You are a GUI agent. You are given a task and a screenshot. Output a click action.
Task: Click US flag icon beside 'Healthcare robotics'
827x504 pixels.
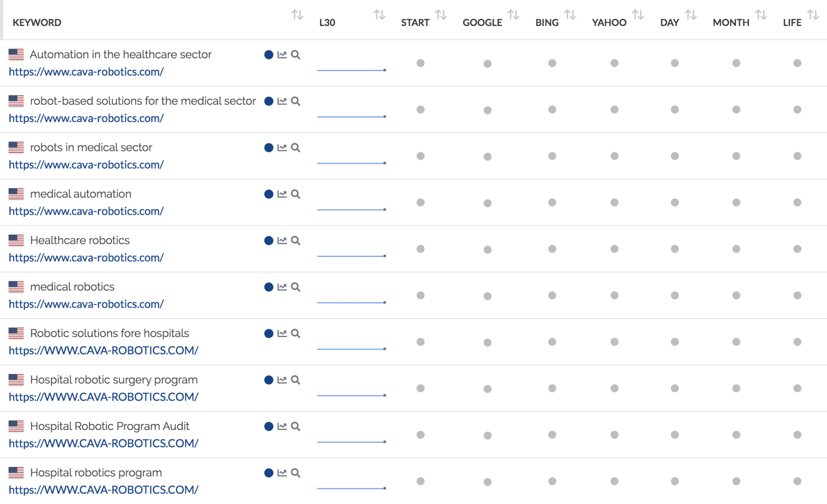(x=16, y=240)
